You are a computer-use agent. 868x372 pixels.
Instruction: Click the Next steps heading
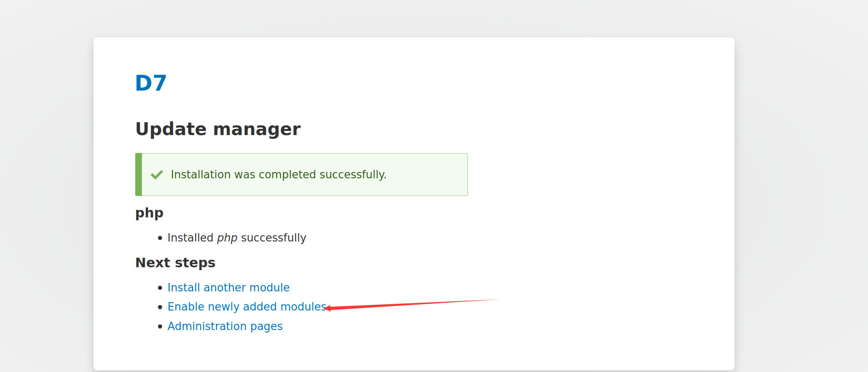click(175, 263)
